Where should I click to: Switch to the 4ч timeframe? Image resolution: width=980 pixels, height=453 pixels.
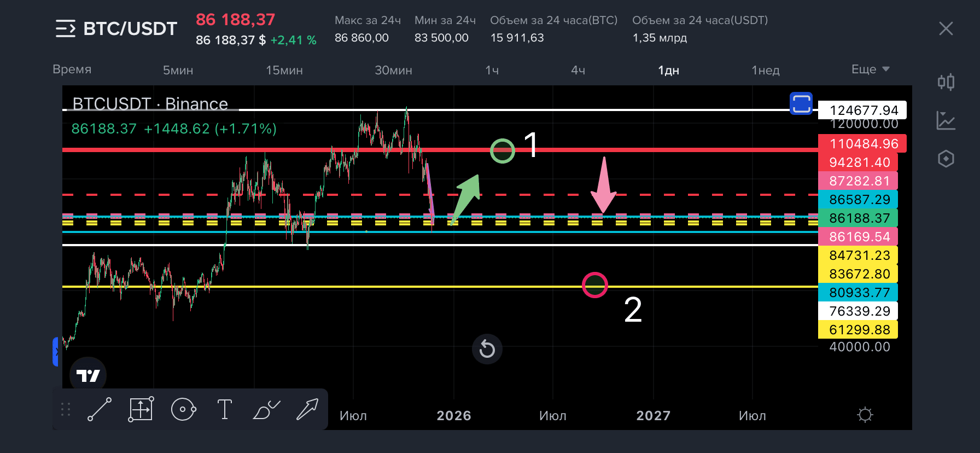click(x=578, y=70)
